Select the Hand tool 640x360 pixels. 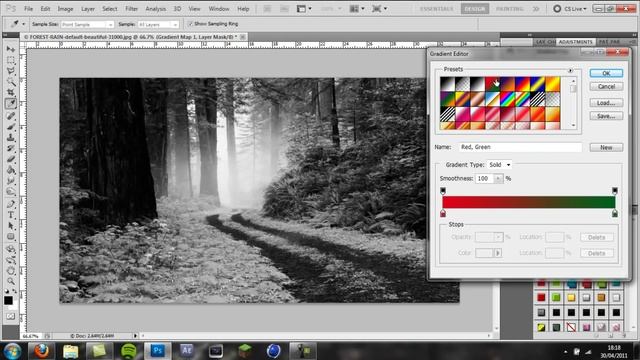tap(11, 271)
